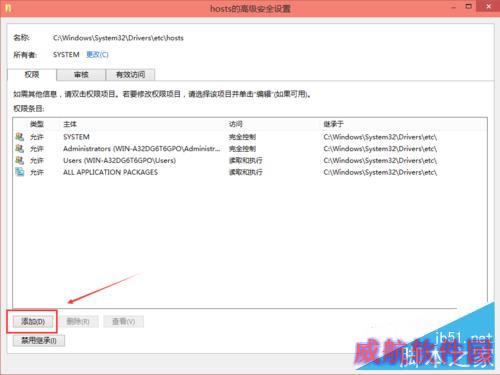Click the 查看(V) button

123,322
